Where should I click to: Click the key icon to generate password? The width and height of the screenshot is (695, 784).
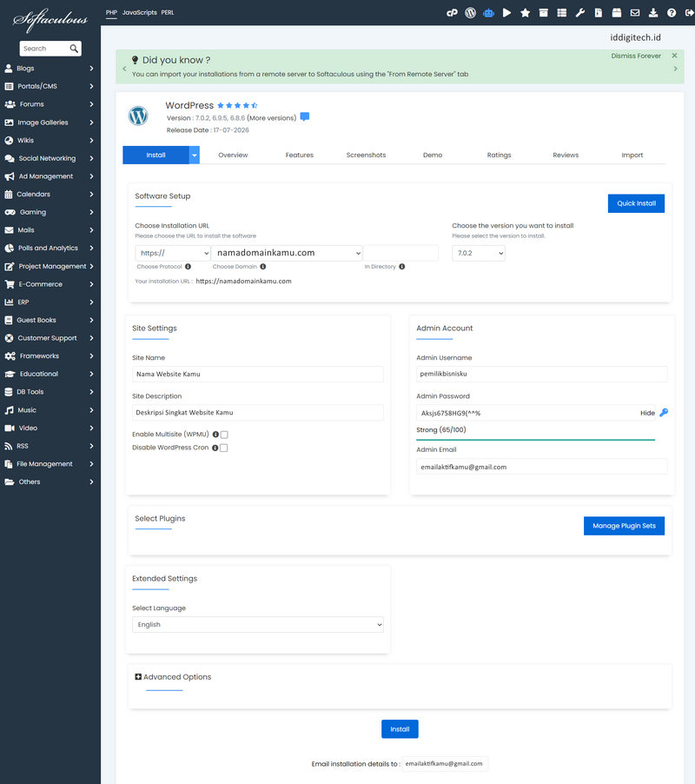tap(664, 413)
